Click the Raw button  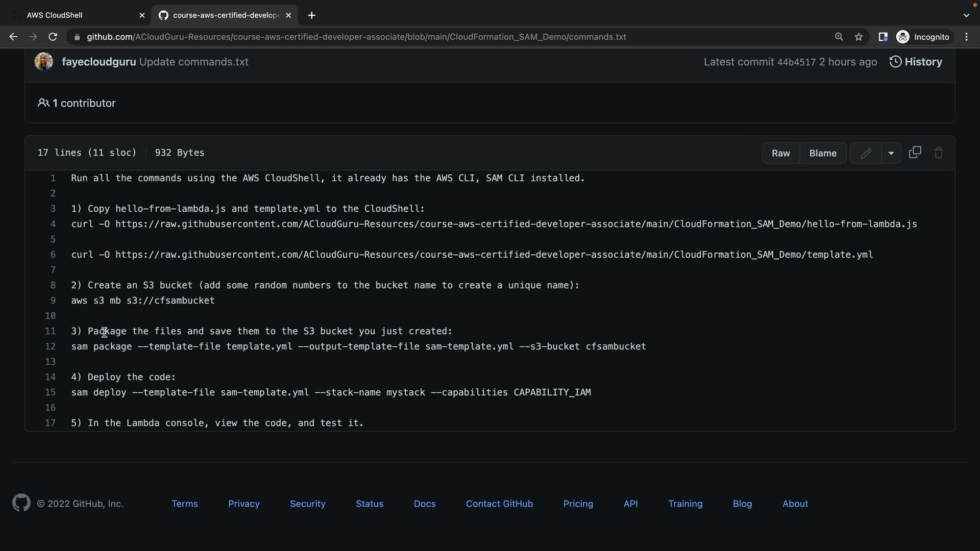780,153
